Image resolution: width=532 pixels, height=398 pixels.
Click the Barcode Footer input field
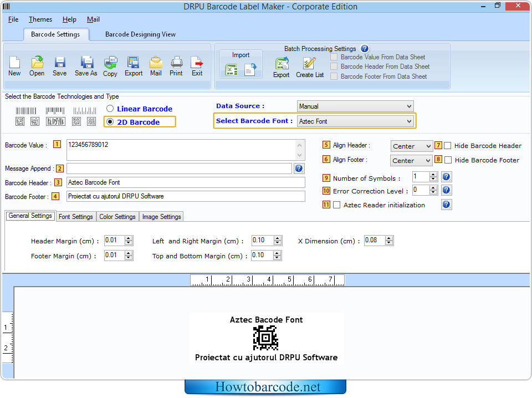(x=186, y=196)
